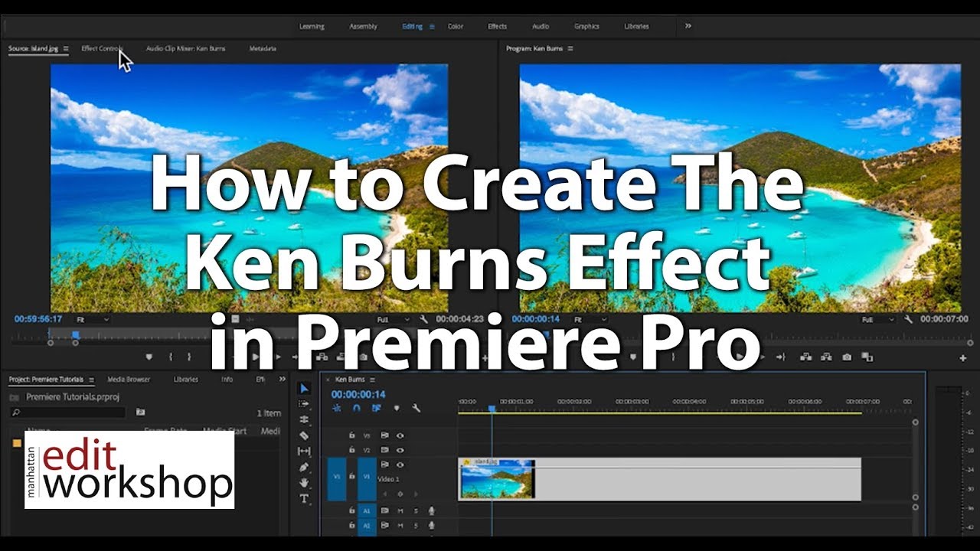Click Extract button in Program monitor
The width and height of the screenshot is (980, 551).
(x=826, y=357)
